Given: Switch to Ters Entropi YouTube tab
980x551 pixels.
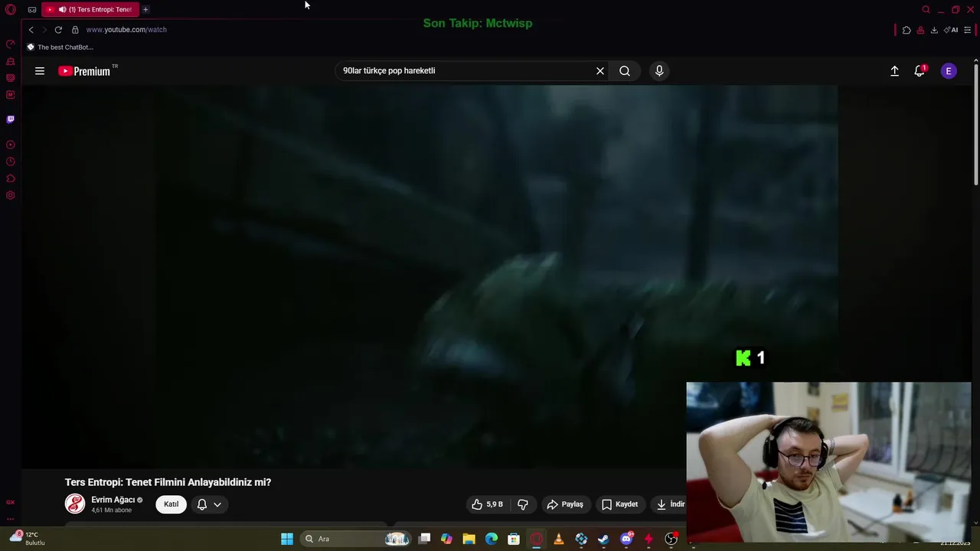Looking at the screenshot, I should pos(91,9).
